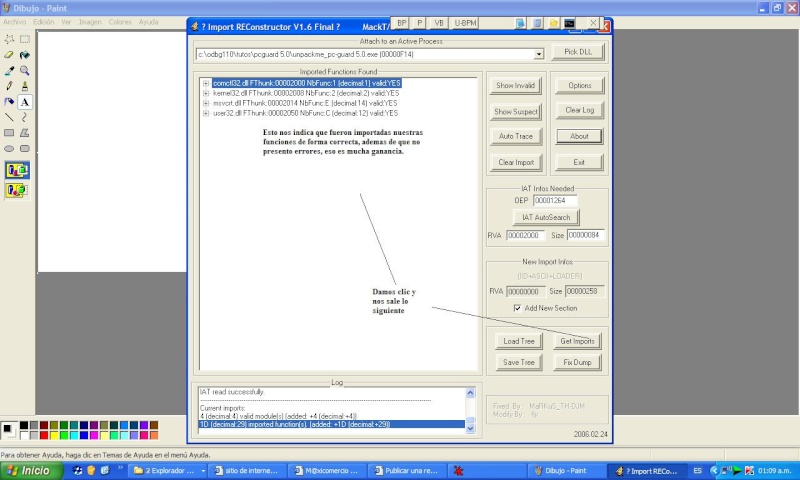Open the Edición menu in Paint
The height and width of the screenshot is (480, 800).
(x=43, y=22)
